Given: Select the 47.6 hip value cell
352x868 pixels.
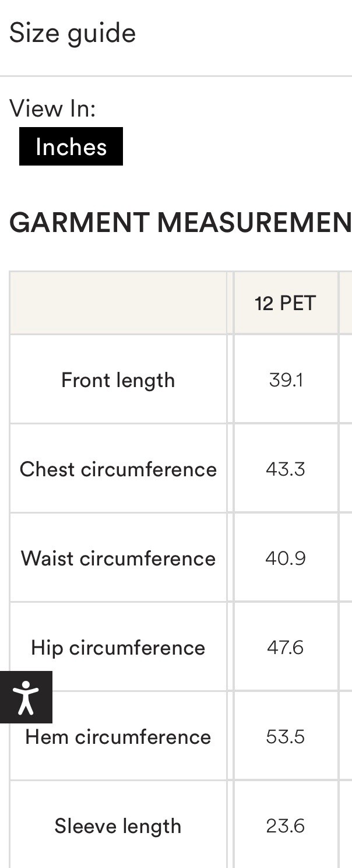Looking at the screenshot, I should coord(286,648).
